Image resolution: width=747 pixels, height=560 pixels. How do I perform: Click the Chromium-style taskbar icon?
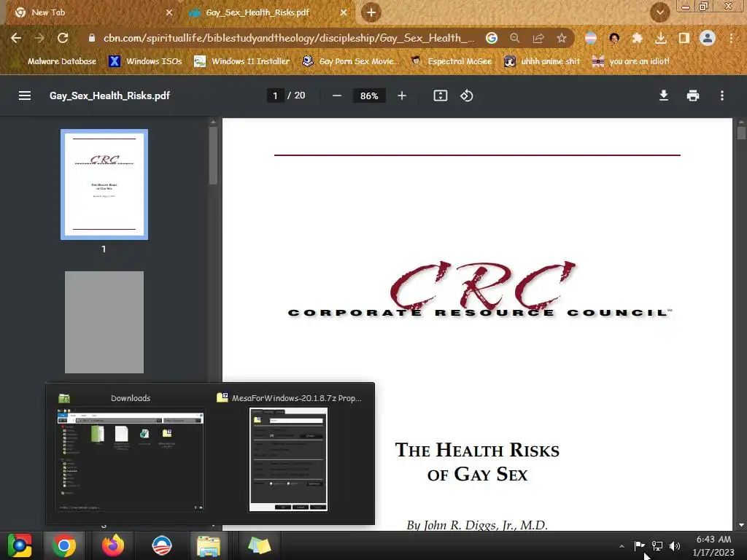click(x=19, y=545)
